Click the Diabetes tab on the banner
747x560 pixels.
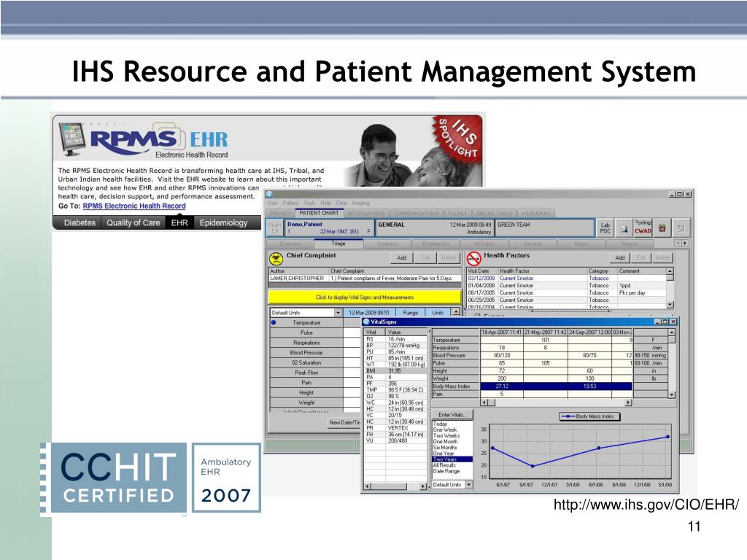80,222
